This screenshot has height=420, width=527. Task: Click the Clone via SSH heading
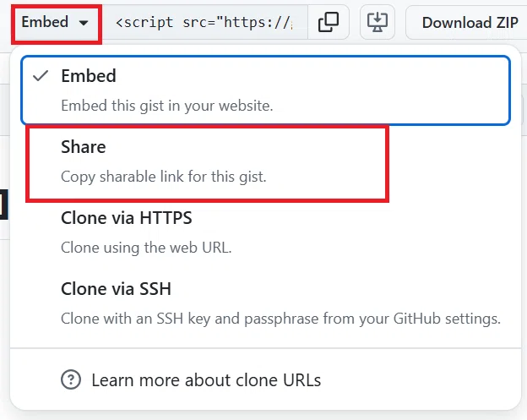pyautogui.click(x=116, y=289)
